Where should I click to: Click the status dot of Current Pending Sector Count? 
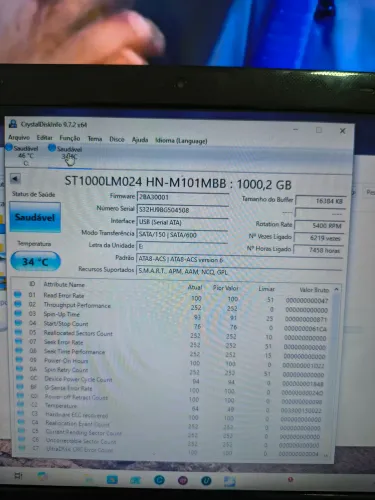[22, 431]
